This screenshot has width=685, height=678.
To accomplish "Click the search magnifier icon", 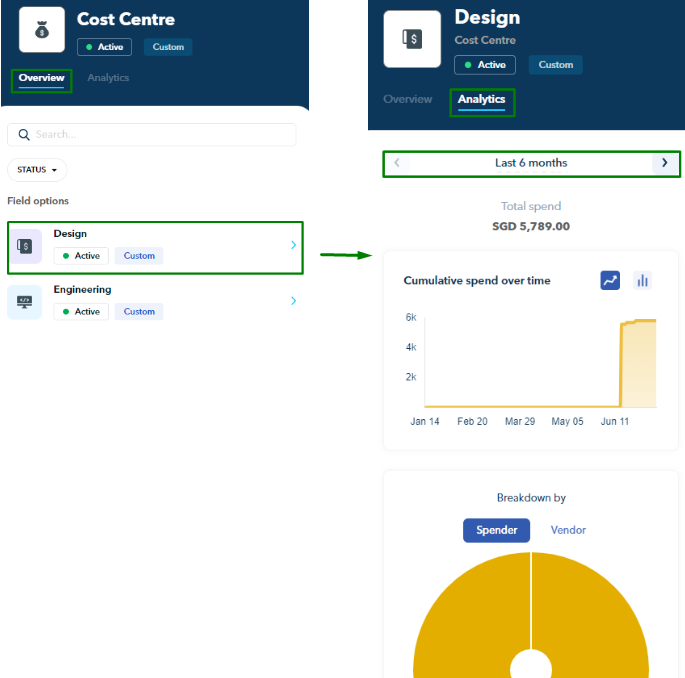I will point(24,135).
